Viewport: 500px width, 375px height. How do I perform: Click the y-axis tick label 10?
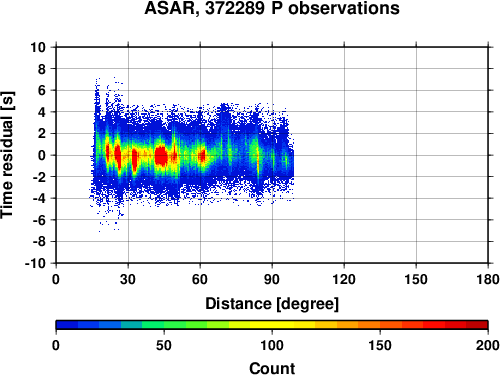38,47
